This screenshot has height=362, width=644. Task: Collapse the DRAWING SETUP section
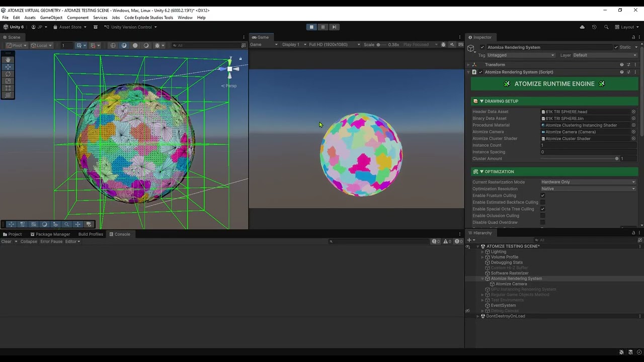click(x=481, y=101)
